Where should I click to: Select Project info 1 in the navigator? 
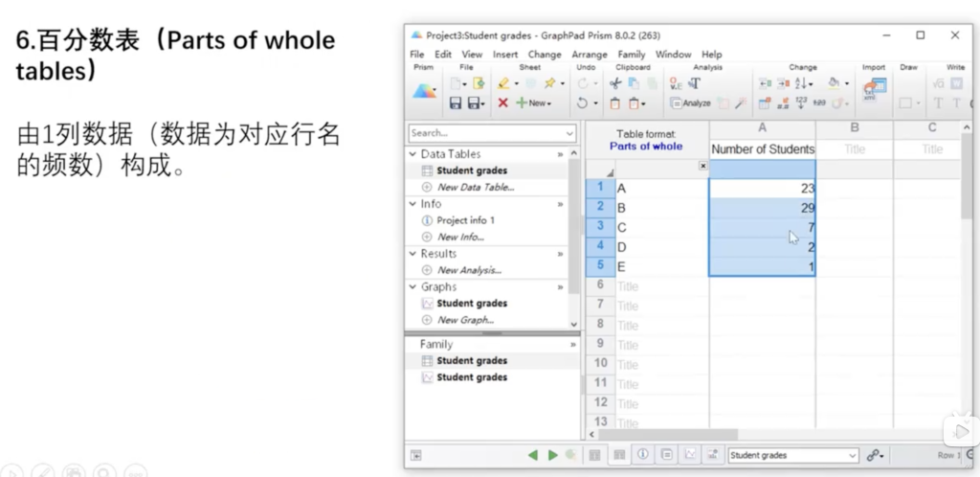465,220
